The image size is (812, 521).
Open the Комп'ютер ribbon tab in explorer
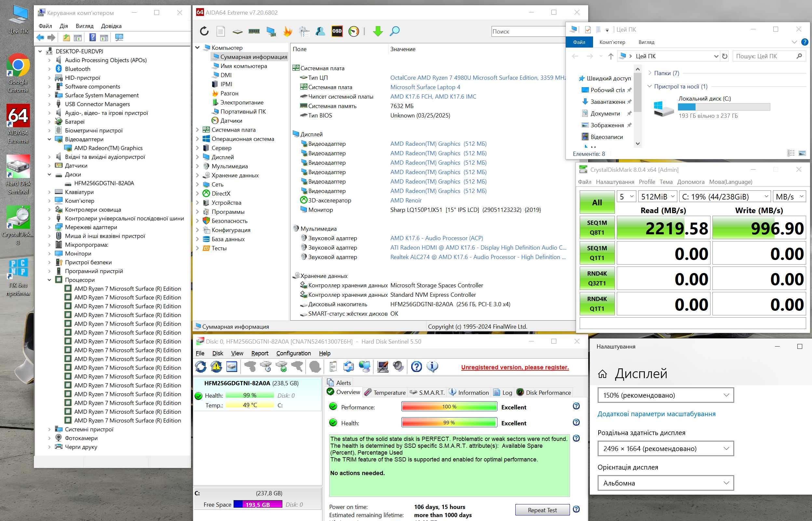coord(612,42)
